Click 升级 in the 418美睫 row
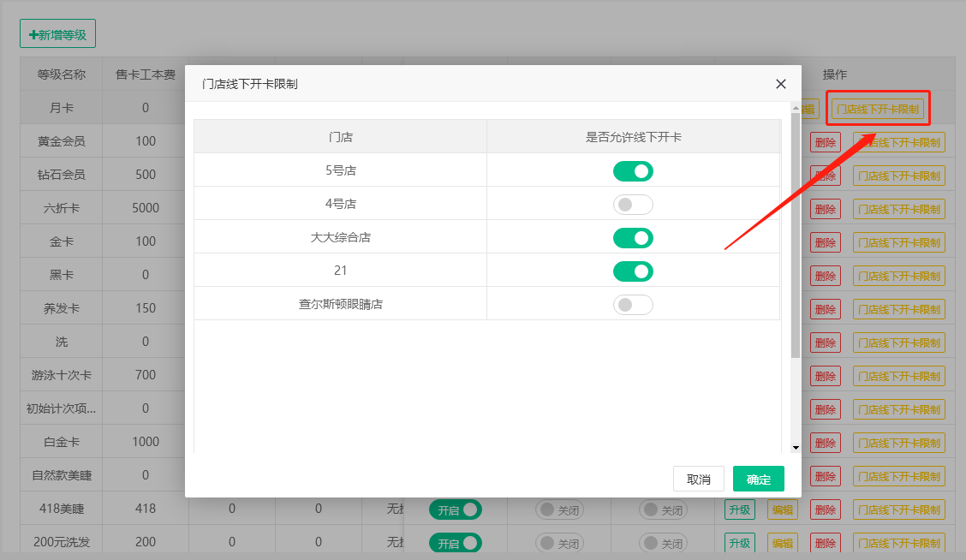Image resolution: width=966 pixels, height=560 pixels. click(740, 509)
